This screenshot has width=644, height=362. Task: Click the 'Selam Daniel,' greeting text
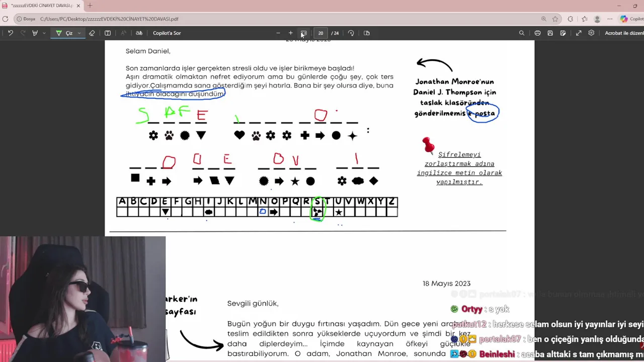(x=148, y=51)
